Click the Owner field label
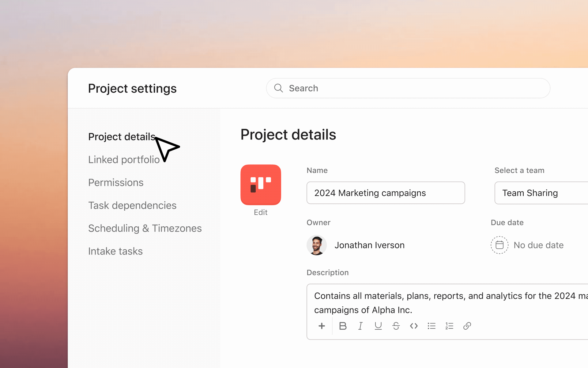The height and width of the screenshot is (368, 588). point(318,222)
